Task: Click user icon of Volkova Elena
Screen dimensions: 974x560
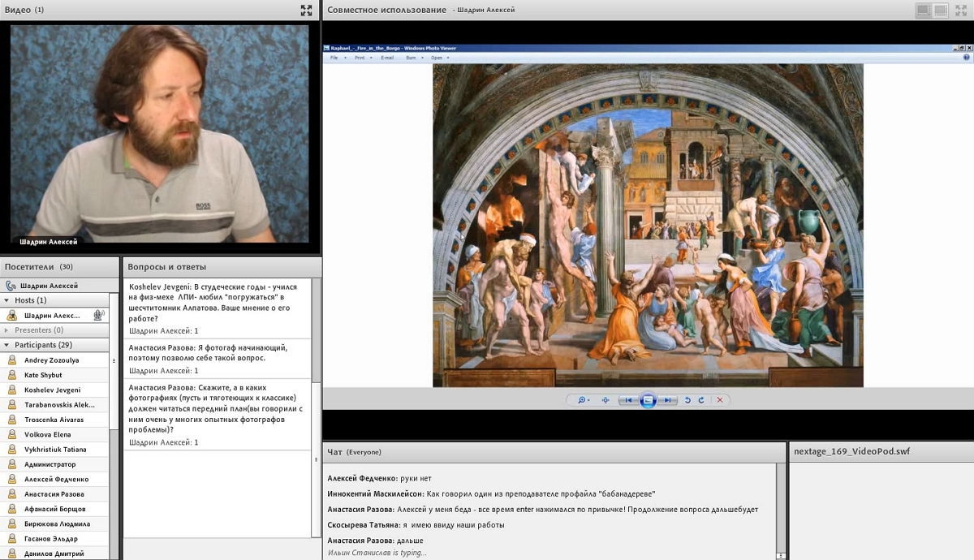Action: tap(12, 434)
